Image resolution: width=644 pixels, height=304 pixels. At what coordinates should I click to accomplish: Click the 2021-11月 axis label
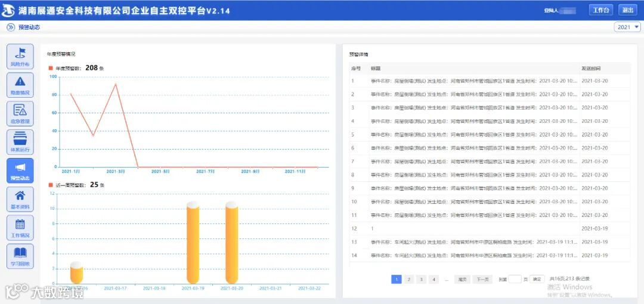pos(295,171)
